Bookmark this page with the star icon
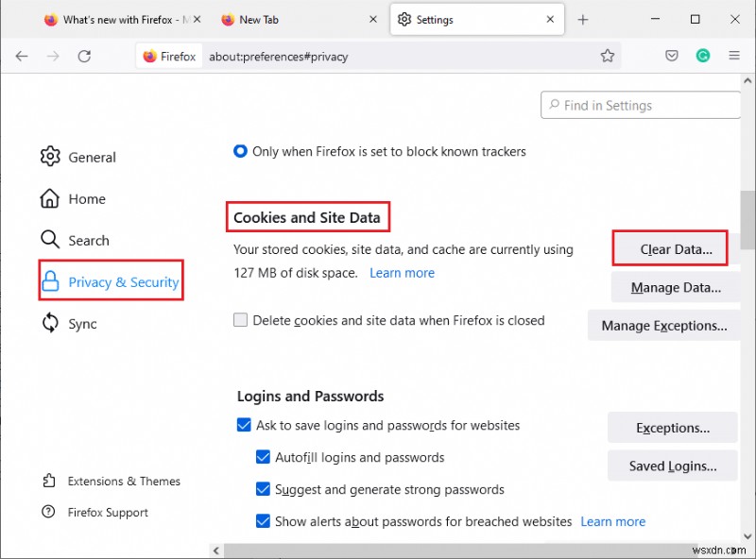756x559 pixels. click(x=608, y=56)
